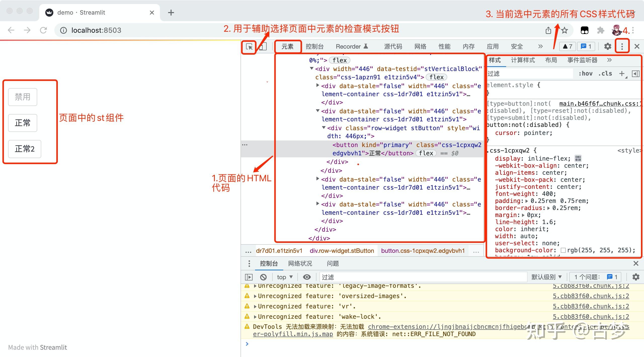The width and height of the screenshot is (644, 357).
Task: Open DevTools three-dot customize menu
Action: [622, 46]
